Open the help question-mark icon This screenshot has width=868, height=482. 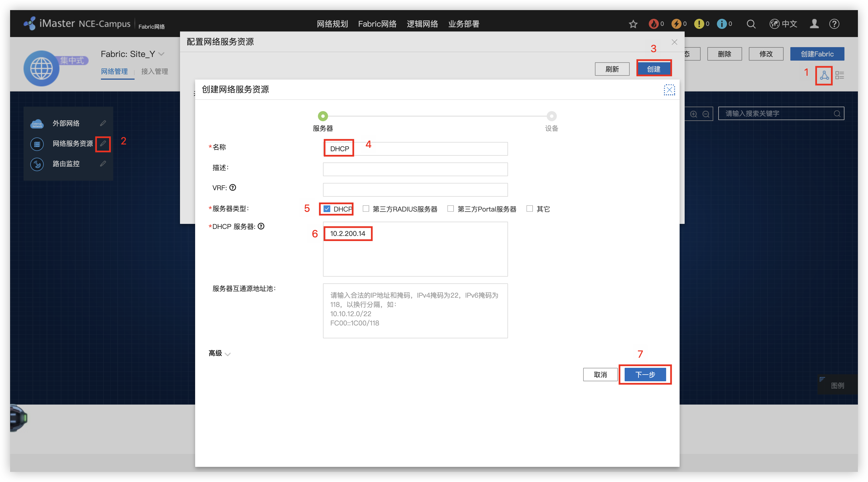tap(835, 24)
